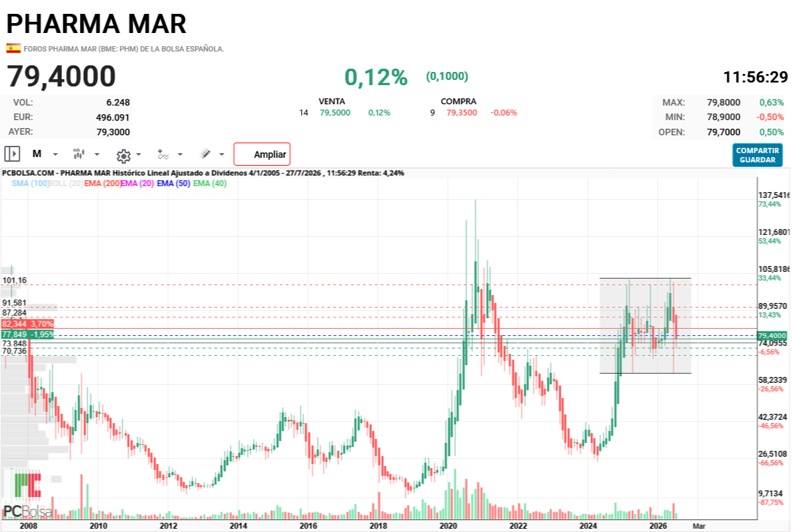The width and height of the screenshot is (792, 532).
Task: Open the drawing tools ruler icon
Action: 205,154
